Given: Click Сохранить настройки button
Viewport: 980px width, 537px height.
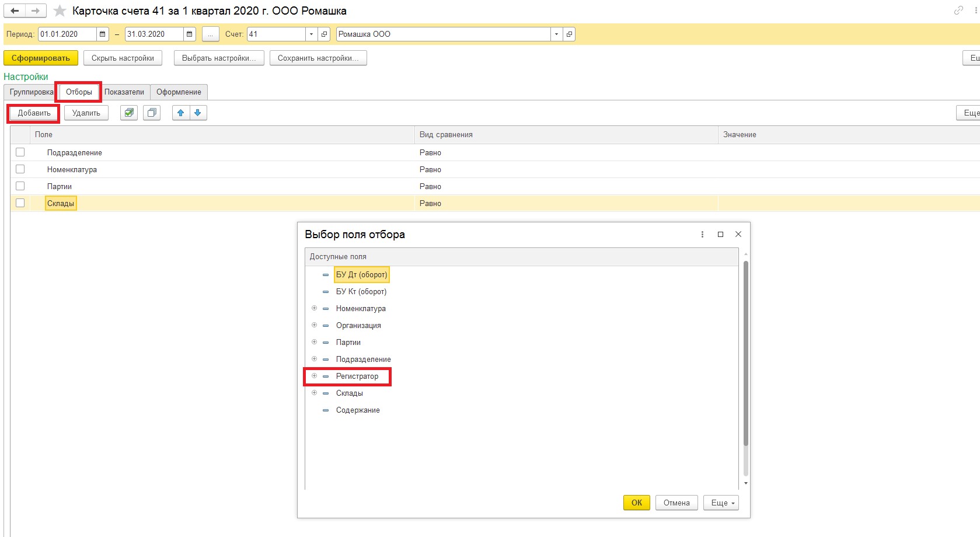Looking at the screenshot, I should click(x=318, y=58).
